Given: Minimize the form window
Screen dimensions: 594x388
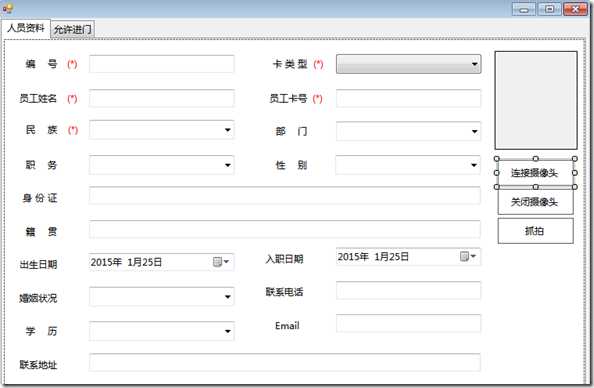Looking at the screenshot, I should click(x=524, y=9).
